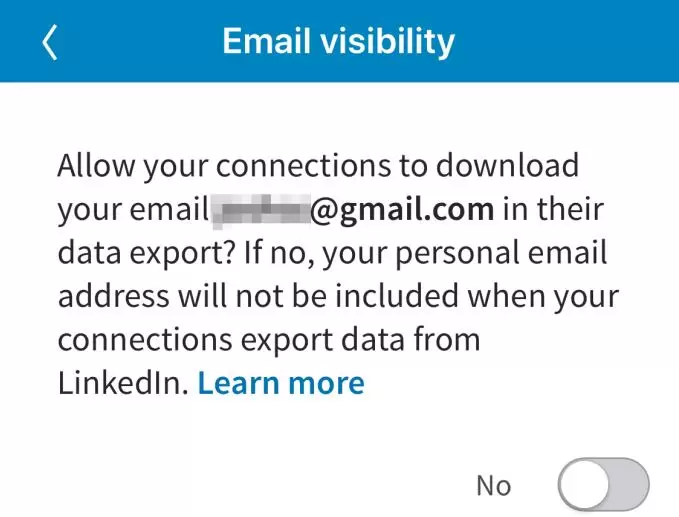Click the white knob of the toggle
This screenshot has width=679, height=517.
(585, 485)
